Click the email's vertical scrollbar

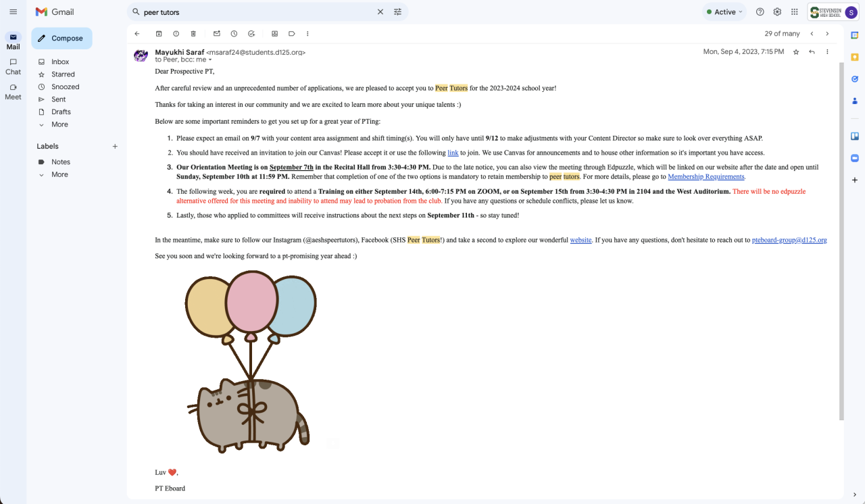(x=841, y=240)
